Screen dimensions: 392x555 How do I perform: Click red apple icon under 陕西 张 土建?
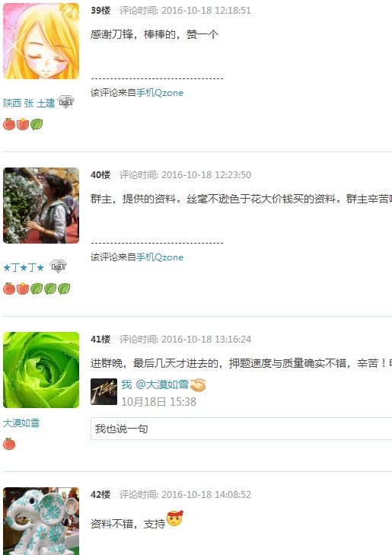[x=9, y=124]
